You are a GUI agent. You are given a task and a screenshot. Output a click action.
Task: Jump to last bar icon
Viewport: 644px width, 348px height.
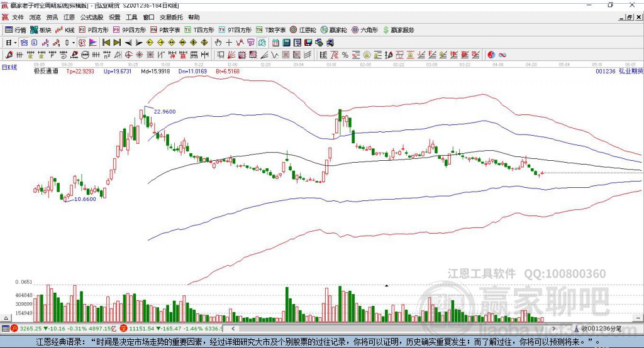[117, 43]
